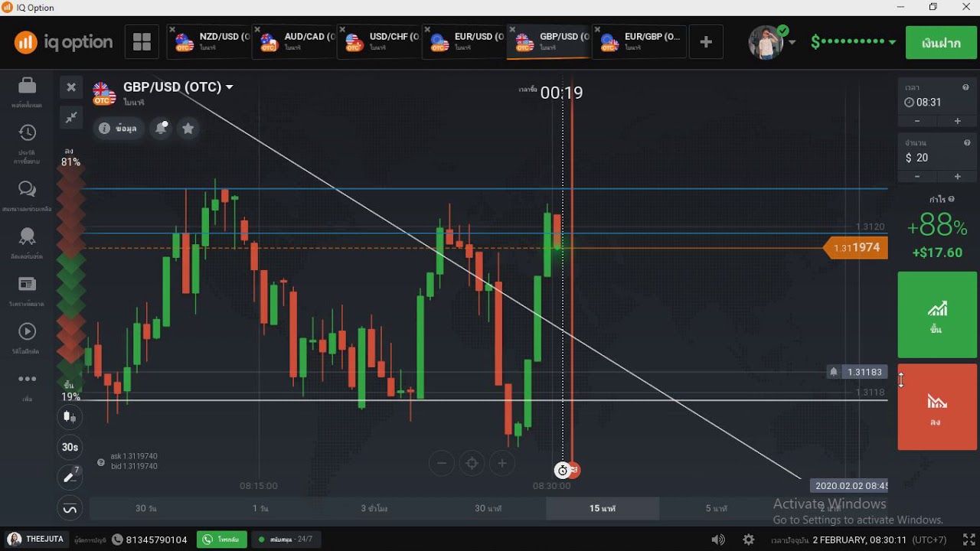Open trading history clock icon
Viewport: 980px width, 551px height.
[x=27, y=132]
